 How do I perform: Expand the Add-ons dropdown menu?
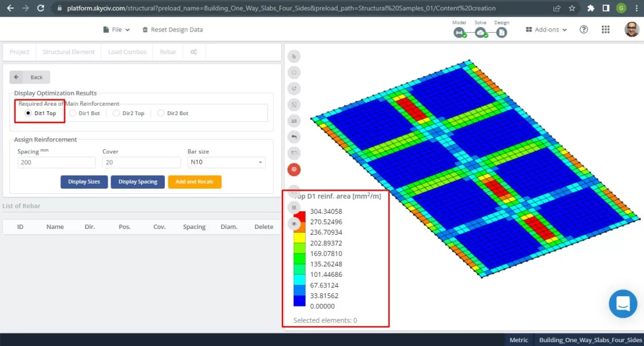click(x=547, y=30)
